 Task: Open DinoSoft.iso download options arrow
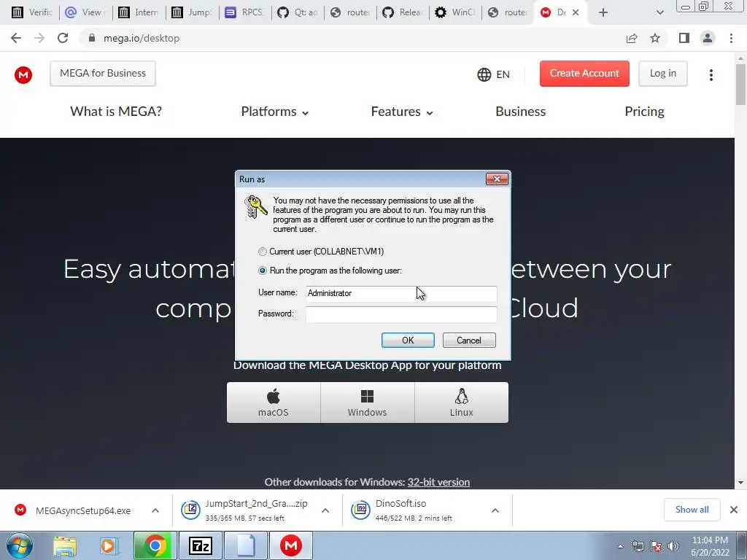point(495,510)
